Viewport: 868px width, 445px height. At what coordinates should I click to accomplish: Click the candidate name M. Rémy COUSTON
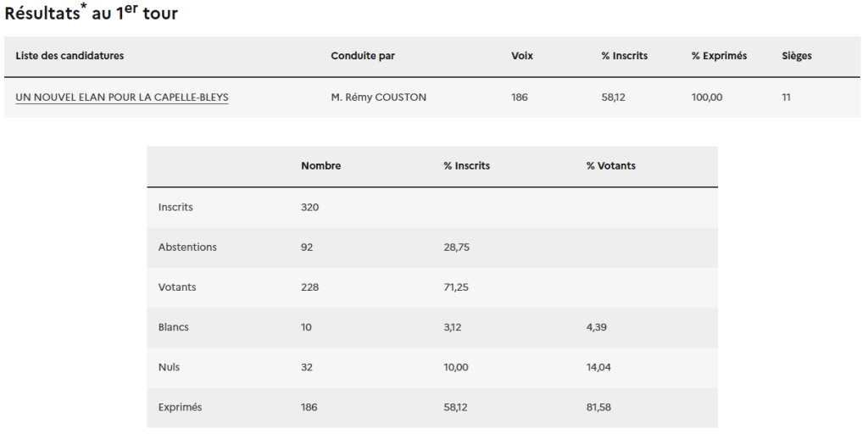pos(378,97)
